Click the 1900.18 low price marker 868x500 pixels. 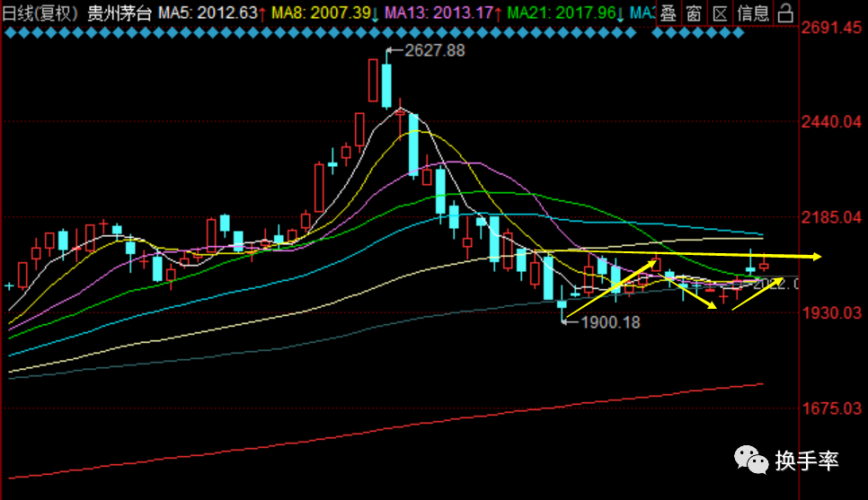click(609, 322)
